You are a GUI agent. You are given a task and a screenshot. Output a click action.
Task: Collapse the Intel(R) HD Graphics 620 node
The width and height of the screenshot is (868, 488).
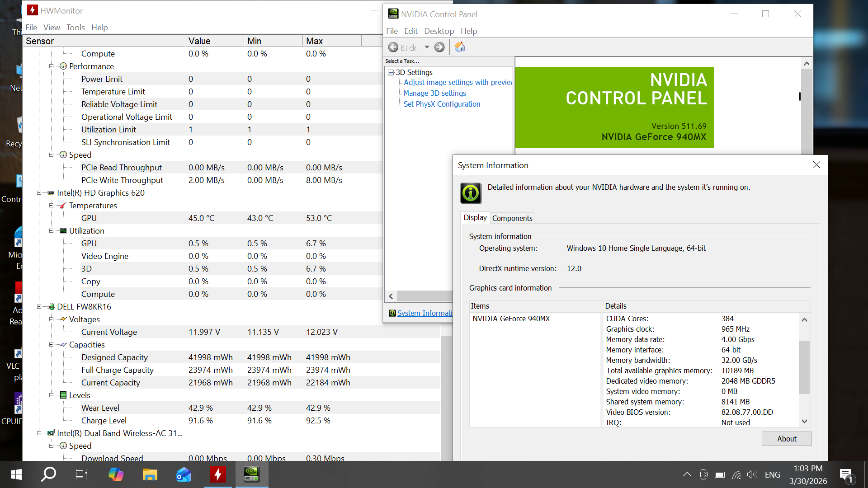[x=39, y=193]
